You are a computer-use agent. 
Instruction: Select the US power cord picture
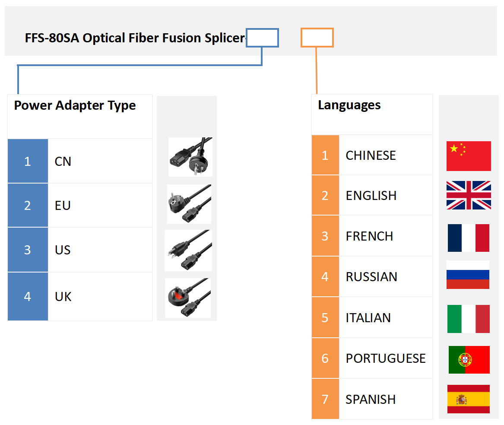pos(188,251)
